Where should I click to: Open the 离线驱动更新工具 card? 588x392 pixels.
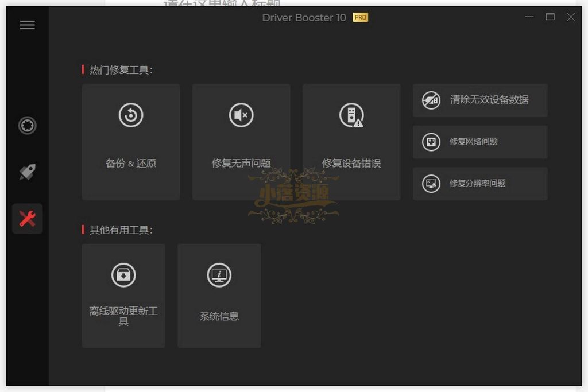tap(123, 296)
